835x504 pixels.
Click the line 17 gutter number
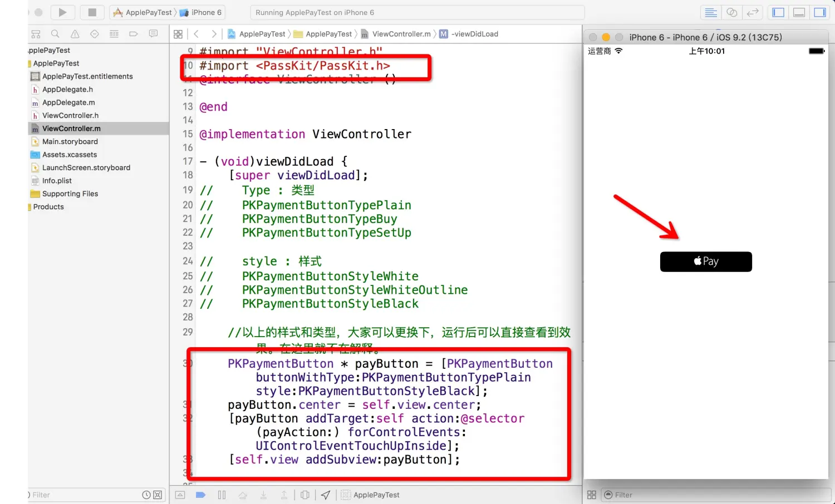click(188, 161)
